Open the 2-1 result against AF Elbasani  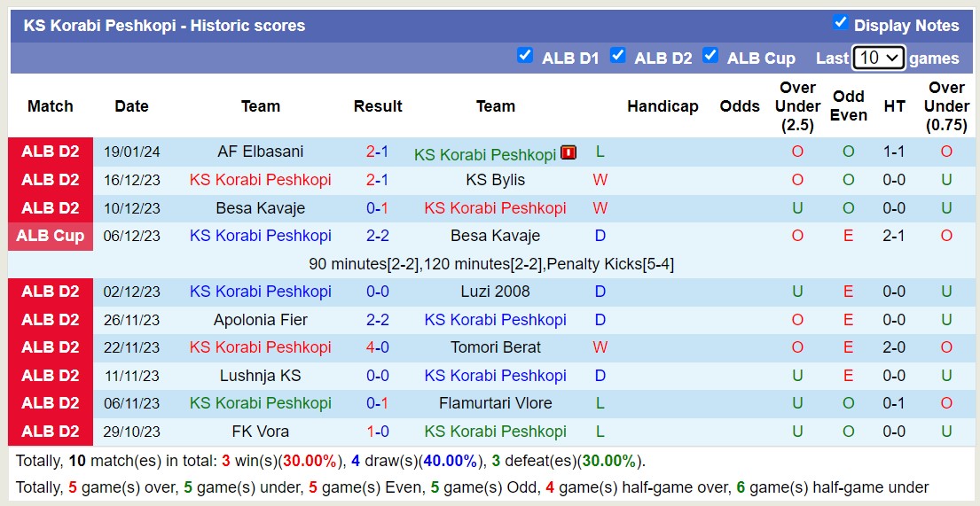click(x=378, y=152)
